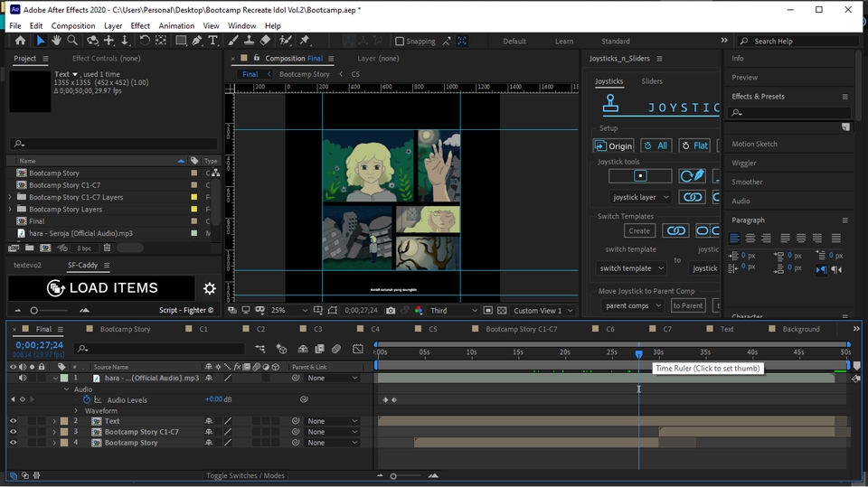This screenshot has height=487, width=868.
Task: Click the timeline playhead current time indicator
Action: click(x=639, y=353)
